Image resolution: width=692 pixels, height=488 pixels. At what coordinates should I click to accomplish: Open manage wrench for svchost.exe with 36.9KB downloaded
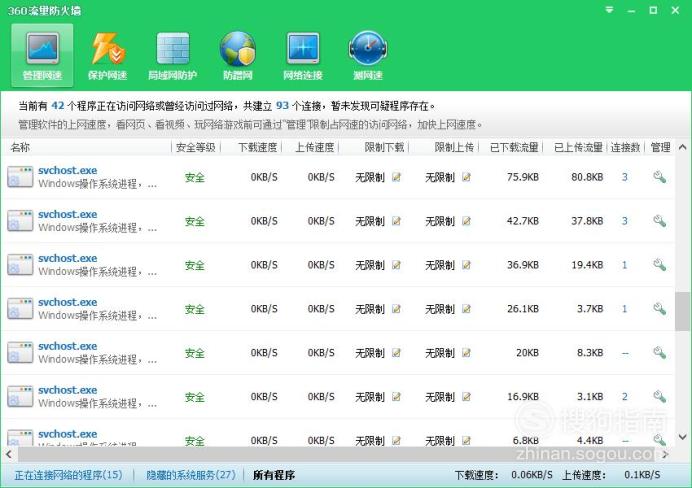tap(659, 265)
